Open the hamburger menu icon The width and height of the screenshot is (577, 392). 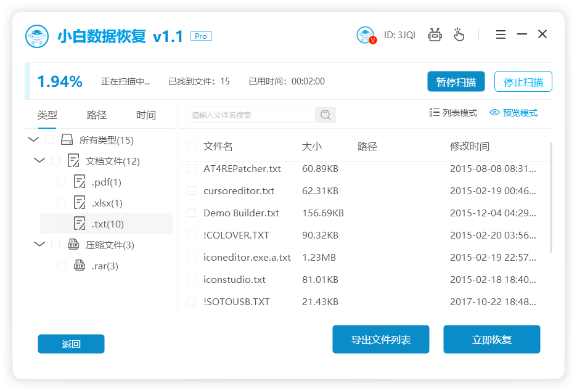(x=501, y=35)
